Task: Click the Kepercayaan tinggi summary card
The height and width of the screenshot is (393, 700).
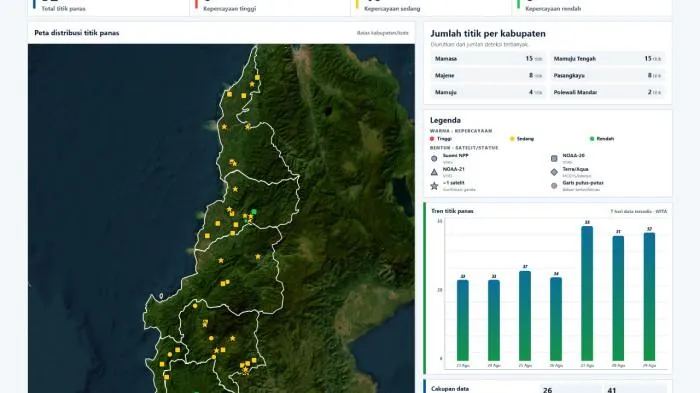Action: click(x=270, y=8)
